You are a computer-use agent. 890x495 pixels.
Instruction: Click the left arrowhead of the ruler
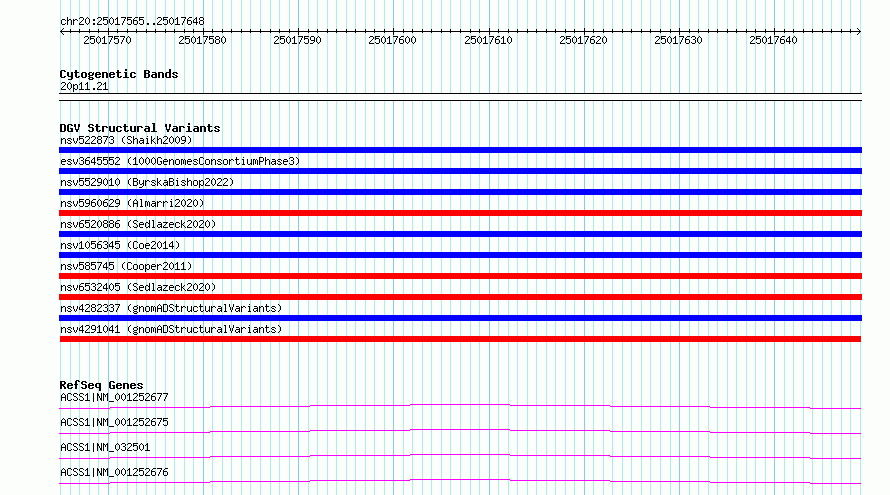click(62, 31)
